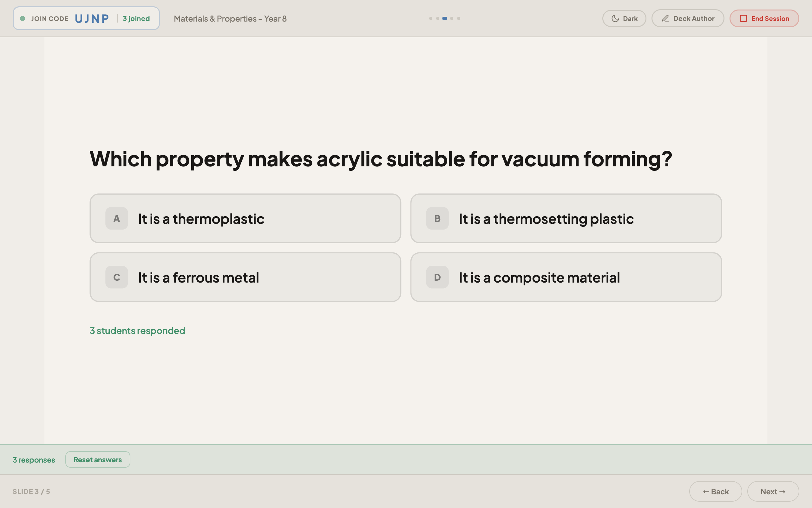Click the C letter badge
The height and width of the screenshot is (508, 812).
tap(116, 277)
